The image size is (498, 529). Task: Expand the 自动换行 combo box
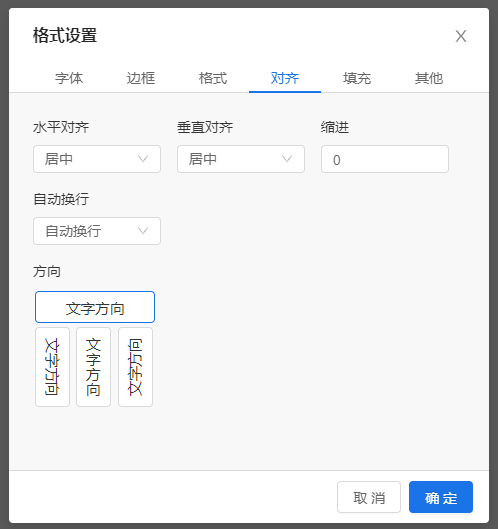[x=97, y=231]
